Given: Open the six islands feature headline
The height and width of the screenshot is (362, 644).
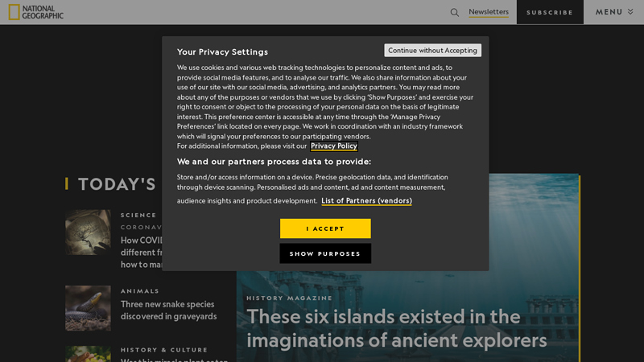Looking at the screenshot, I should [x=396, y=328].
